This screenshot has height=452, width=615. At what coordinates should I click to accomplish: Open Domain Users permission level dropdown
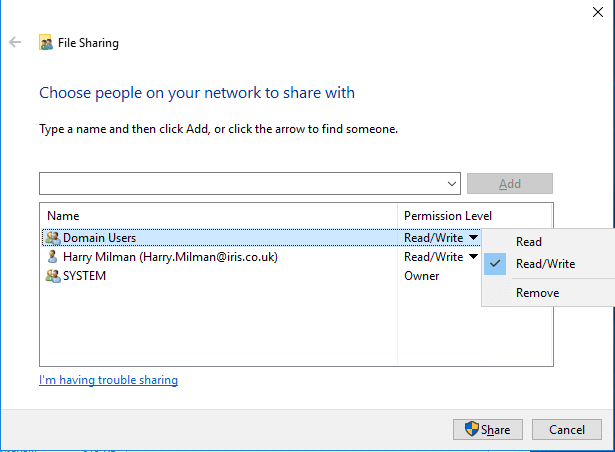tap(473, 237)
